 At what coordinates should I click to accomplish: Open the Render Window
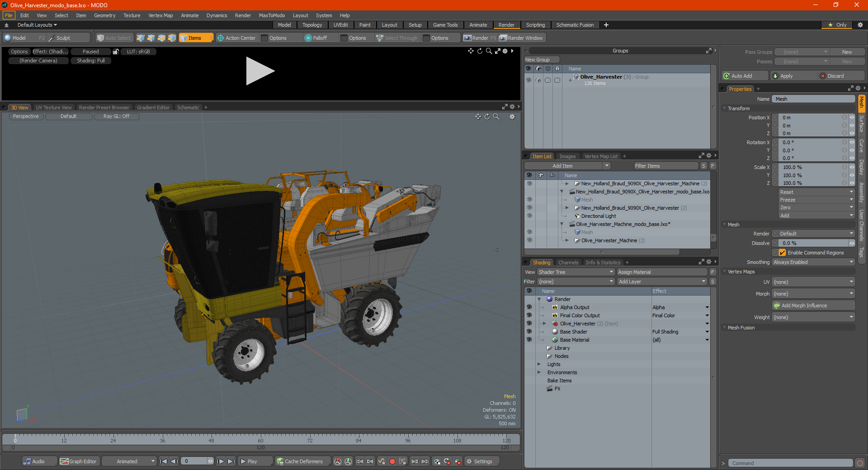coord(521,38)
